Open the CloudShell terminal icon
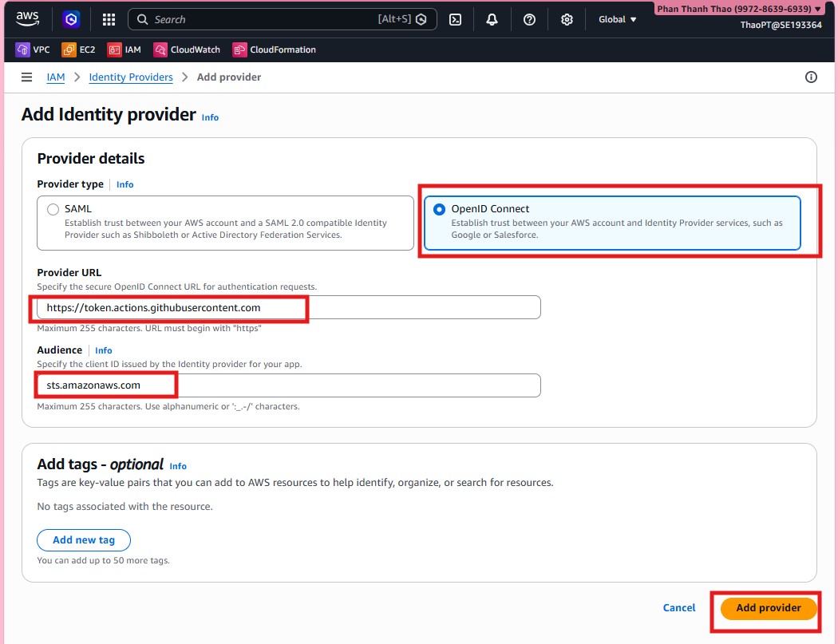Viewport: 838px width, 644px height. point(455,19)
